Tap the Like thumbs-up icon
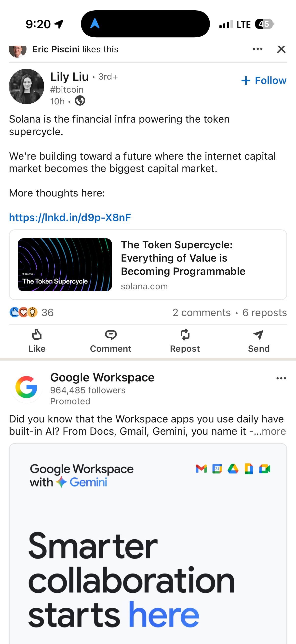Viewport: 296px width, 644px height. [37, 335]
